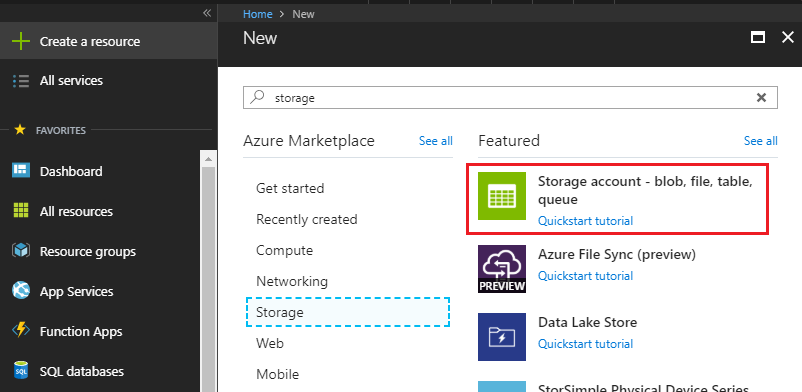802x392 pixels.
Task: Select the green Storage account icon
Action: coord(502,196)
